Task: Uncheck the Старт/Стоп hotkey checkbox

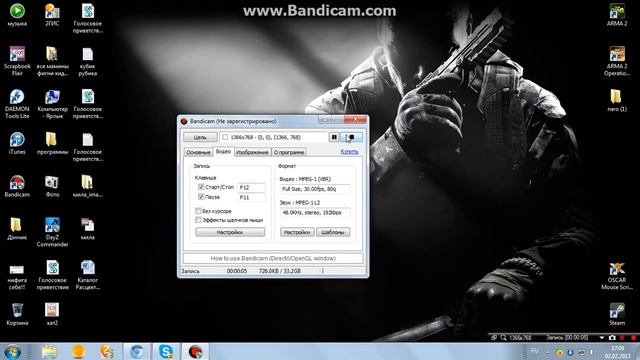Action: coord(201,187)
